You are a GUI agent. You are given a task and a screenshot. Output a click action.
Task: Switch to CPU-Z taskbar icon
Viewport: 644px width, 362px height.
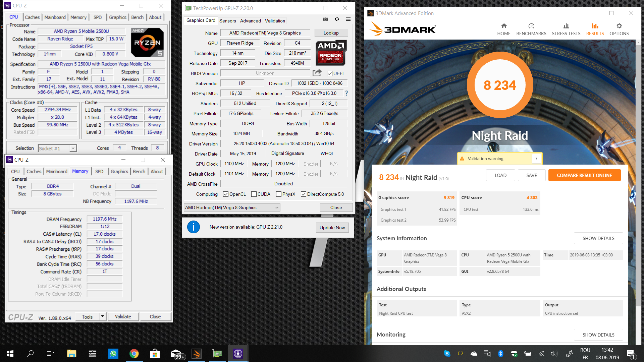(x=238, y=354)
